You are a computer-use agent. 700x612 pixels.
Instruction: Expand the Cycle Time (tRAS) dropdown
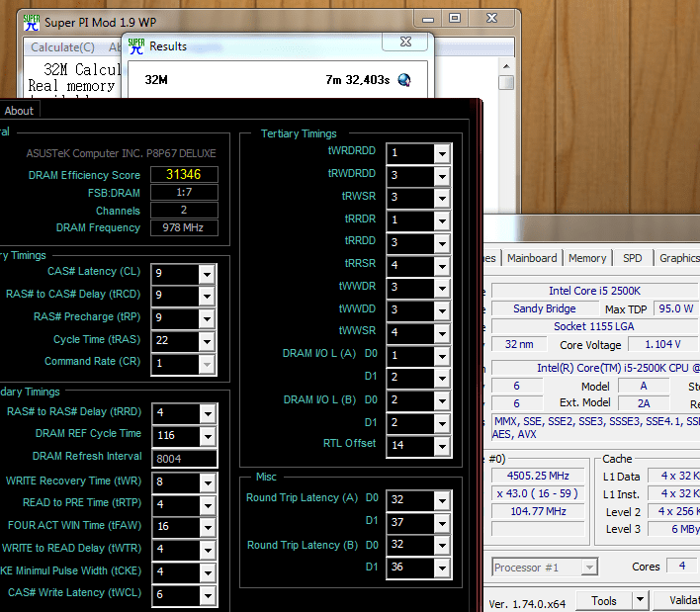click(x=208, y=341)
